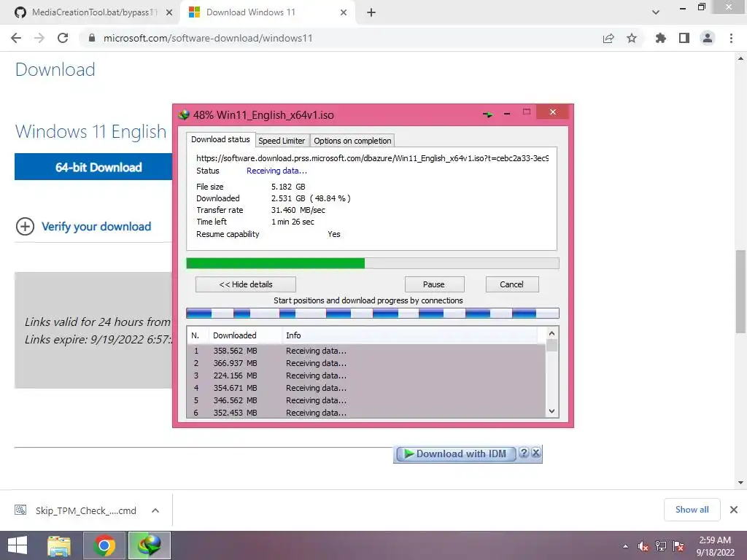The height and width of the screenshot is (560, 747).
Task: Click the 64-bit Download button
Action: [93, 167]
